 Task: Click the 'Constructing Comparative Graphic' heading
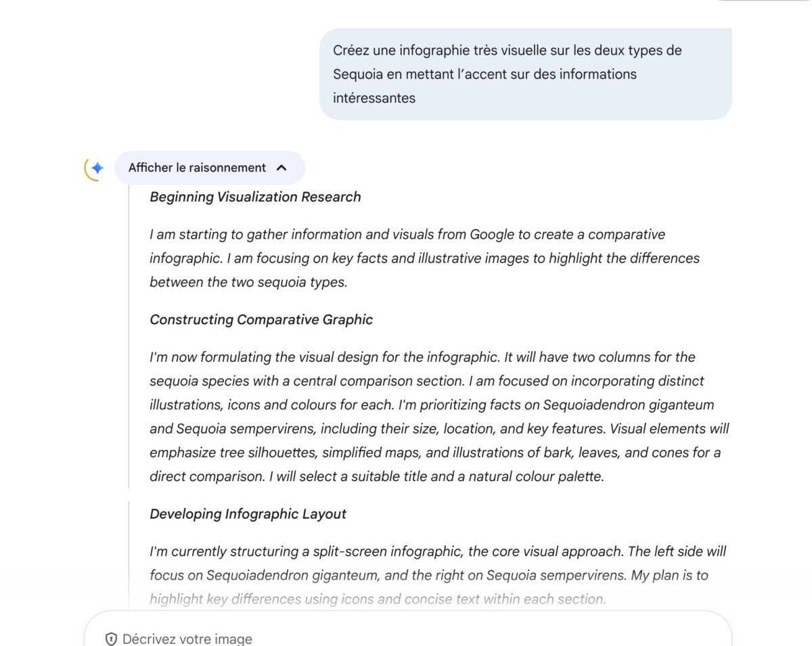261,319
